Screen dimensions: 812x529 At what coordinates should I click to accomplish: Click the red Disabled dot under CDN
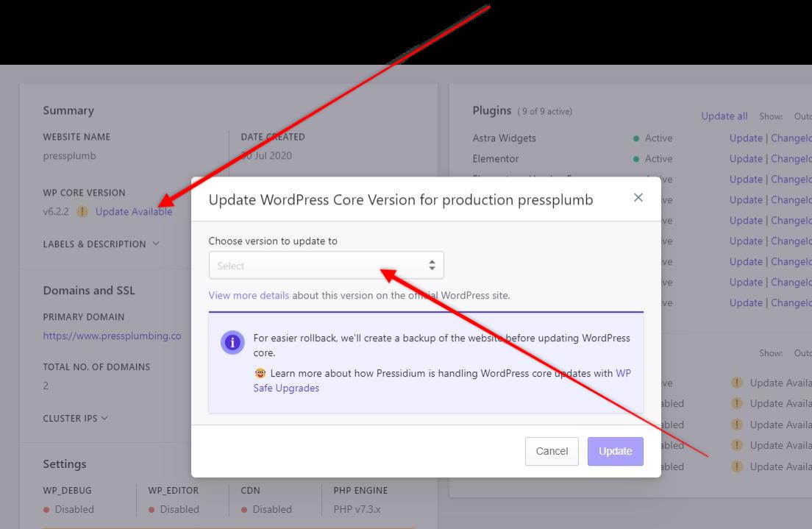pyautogui.click(x=244, y=510)
